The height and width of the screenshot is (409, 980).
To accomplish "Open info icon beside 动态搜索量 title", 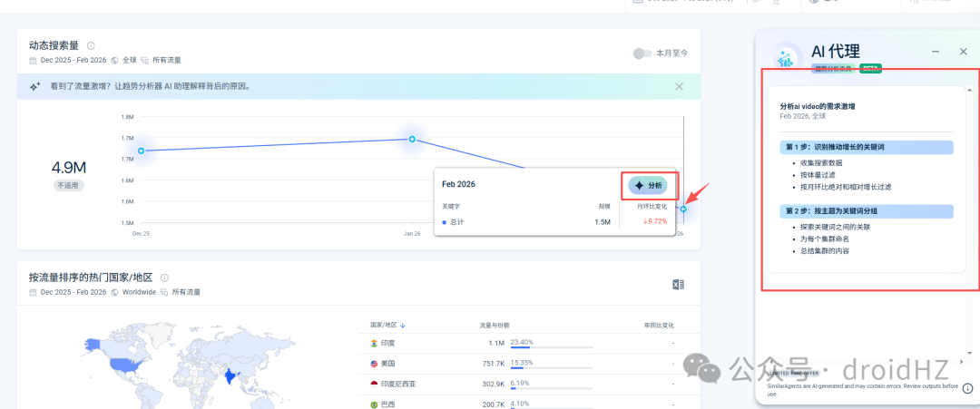I will (x=91, y=45).
